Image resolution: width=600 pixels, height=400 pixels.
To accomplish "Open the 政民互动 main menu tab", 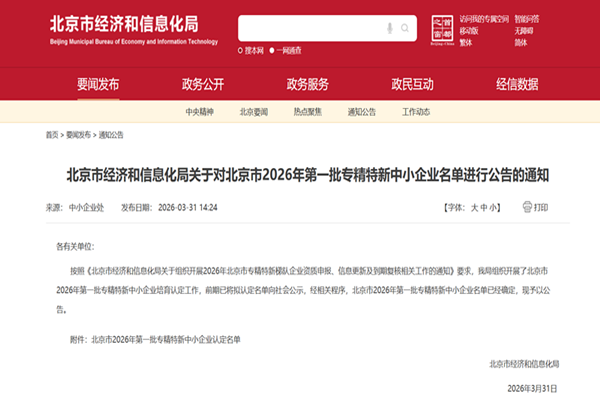I will coord(412,84).
